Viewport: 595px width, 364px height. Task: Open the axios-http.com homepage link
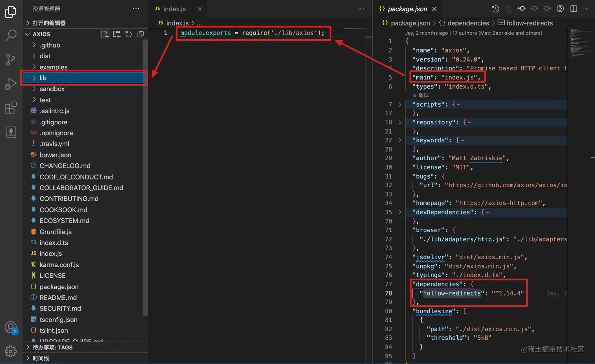point(499,203)
